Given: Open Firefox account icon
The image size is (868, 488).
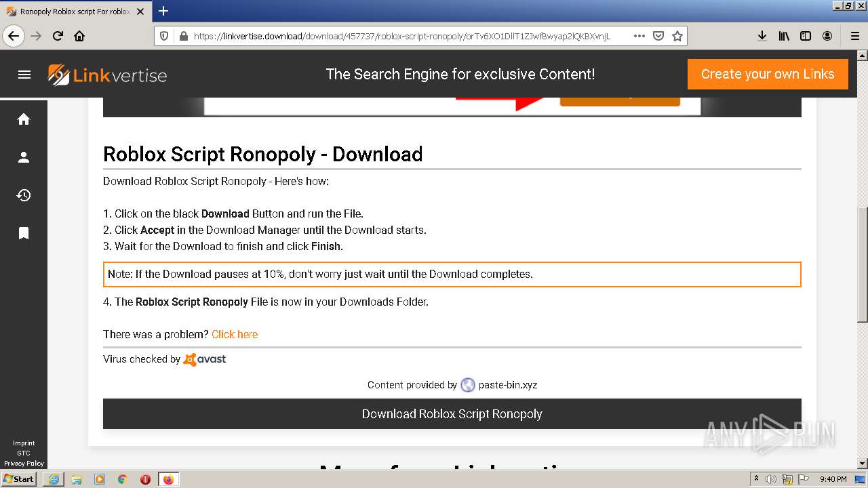Looking at the screenshot, I should (827, 36).
